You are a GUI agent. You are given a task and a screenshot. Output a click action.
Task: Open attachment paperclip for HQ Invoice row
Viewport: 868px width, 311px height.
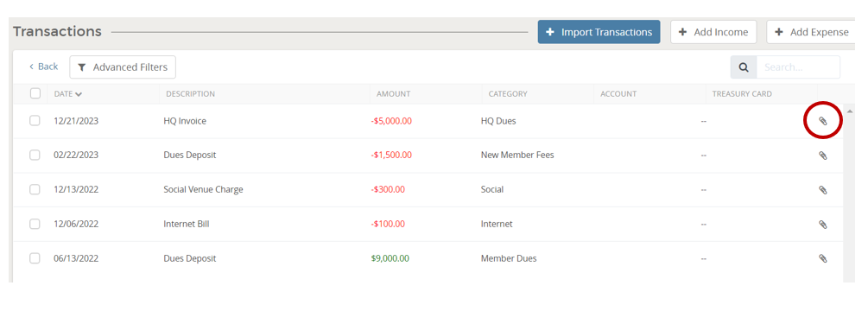822,121
